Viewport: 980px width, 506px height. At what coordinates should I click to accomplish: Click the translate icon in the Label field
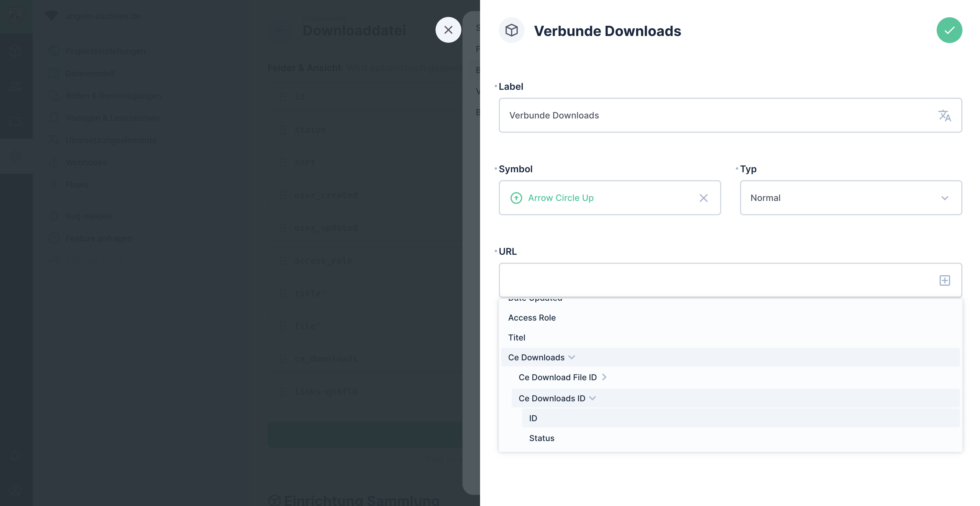[944, 116]
